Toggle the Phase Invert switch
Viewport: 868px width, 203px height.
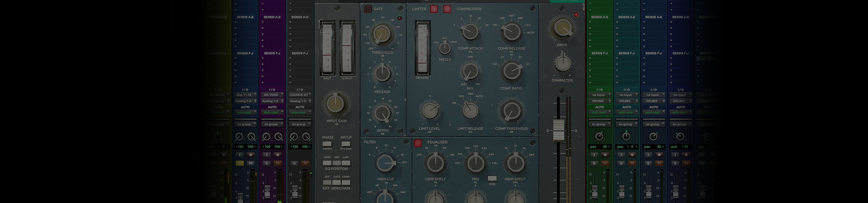[327, 144]
